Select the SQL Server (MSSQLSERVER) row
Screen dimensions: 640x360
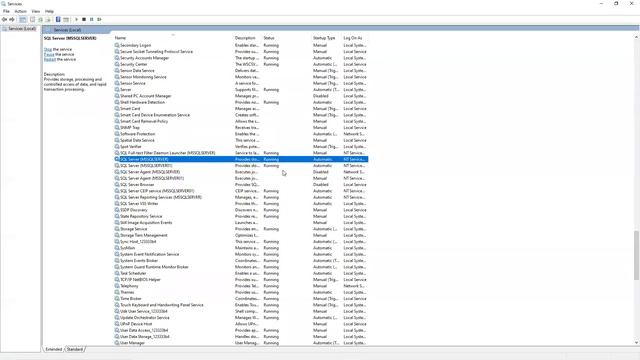[x=241, y=159]
